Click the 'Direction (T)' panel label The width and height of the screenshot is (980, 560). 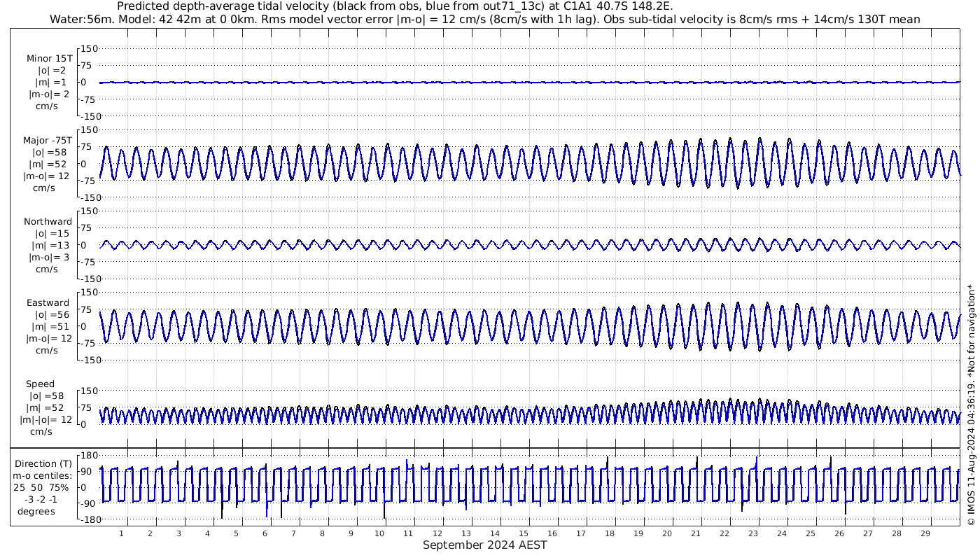[x=43, y=464]
